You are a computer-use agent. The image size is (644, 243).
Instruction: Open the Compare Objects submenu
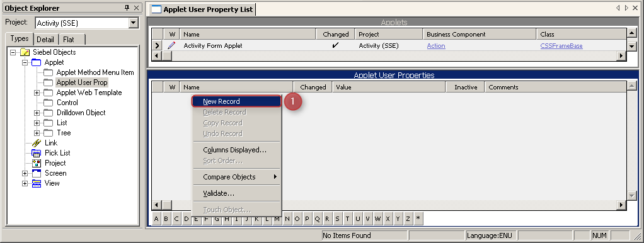click(236, 177)
